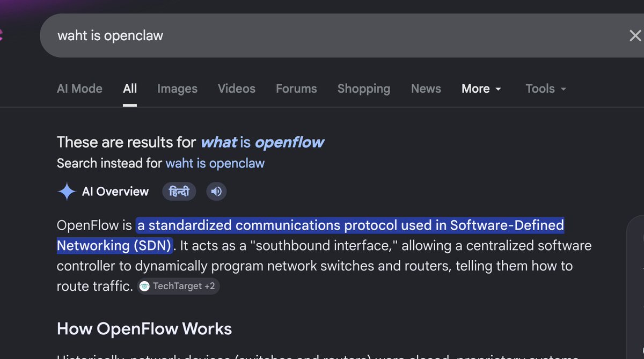Go to the Forums tab
This screenshot has width=644, height=359.
click(296, 89)
